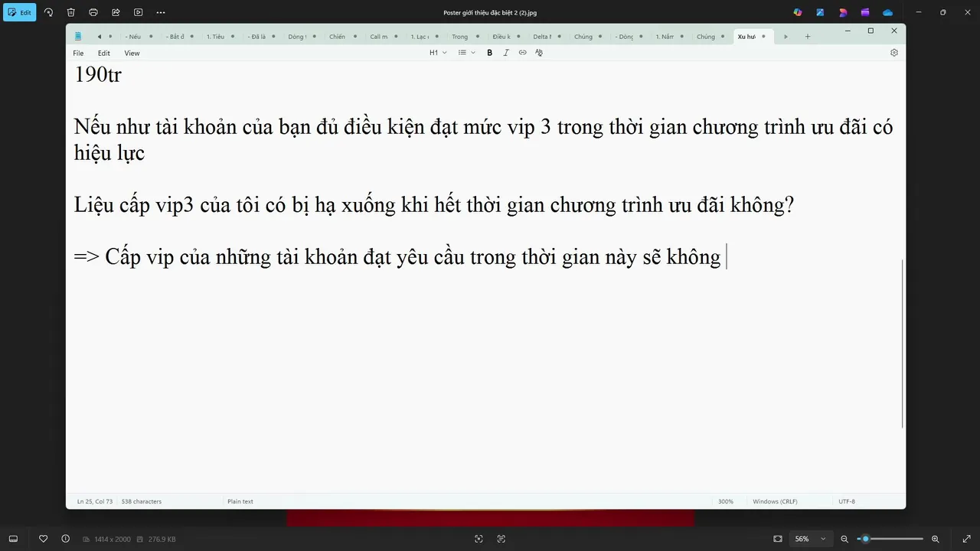Click file size '276.9 KB' in Photos bar
Viewport: 980px width, 551px height.
coord(162,539)
